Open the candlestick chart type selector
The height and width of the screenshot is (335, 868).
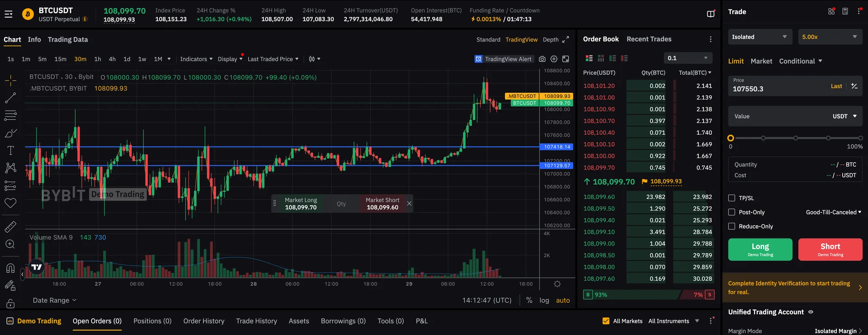(314, 59)
